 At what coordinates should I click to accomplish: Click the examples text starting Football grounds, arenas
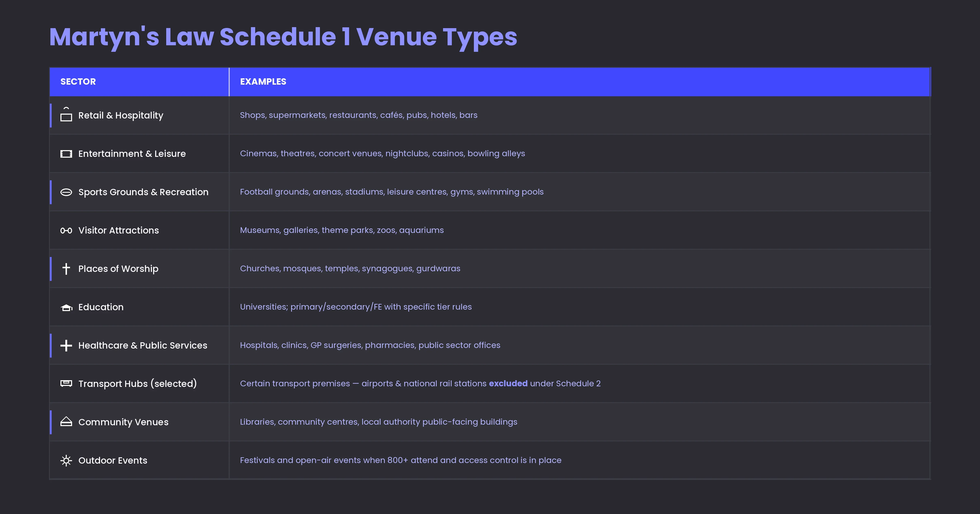pos(391,192)
